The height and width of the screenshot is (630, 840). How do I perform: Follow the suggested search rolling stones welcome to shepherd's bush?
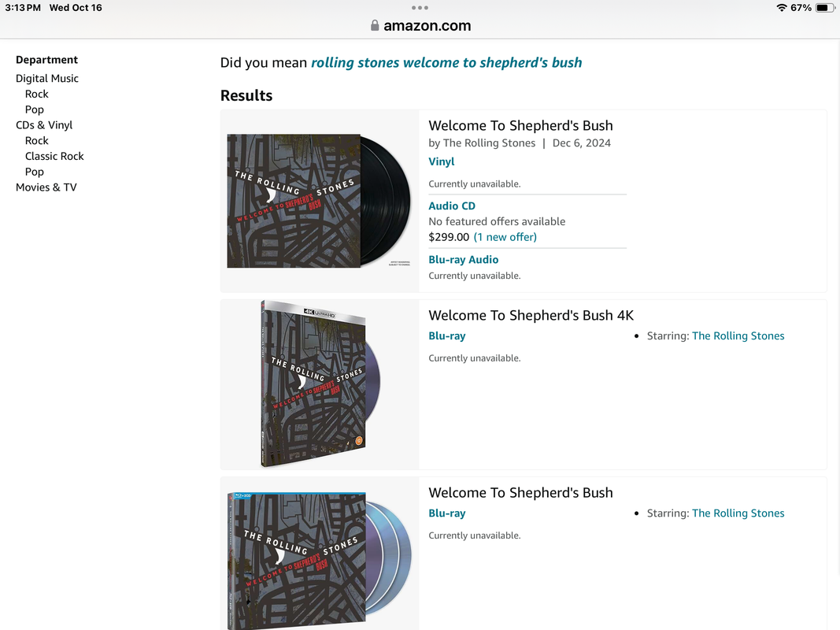446,63
